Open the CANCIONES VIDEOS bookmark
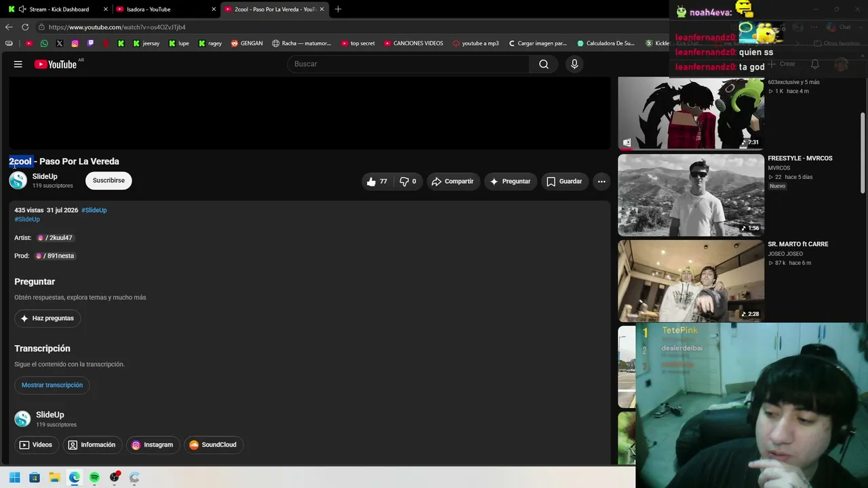The width and height of the screenshot is (868, 488). [414, 43]
